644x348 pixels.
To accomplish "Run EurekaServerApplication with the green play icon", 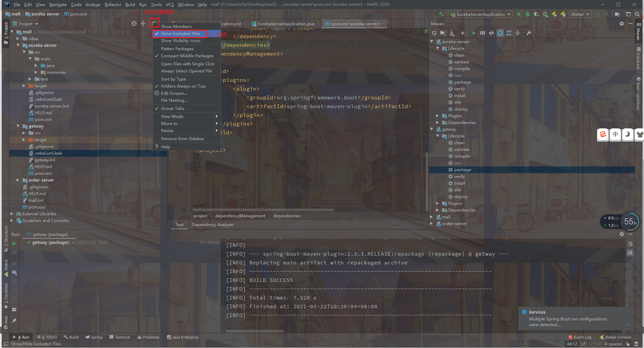I will (519, 14).
